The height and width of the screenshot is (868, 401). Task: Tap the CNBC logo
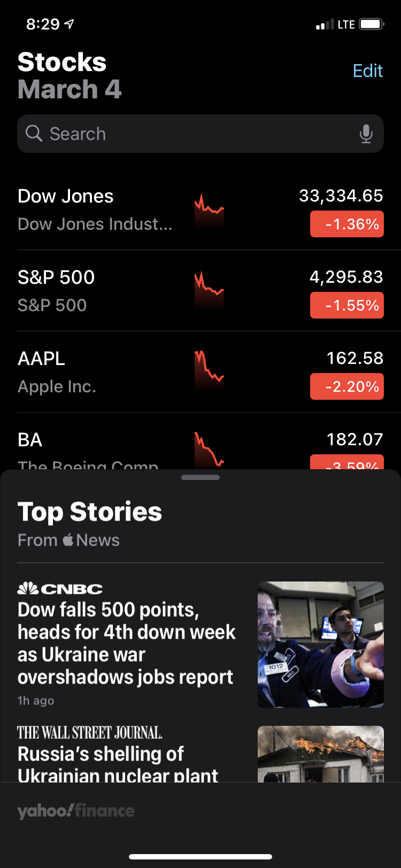click(60, 588)
